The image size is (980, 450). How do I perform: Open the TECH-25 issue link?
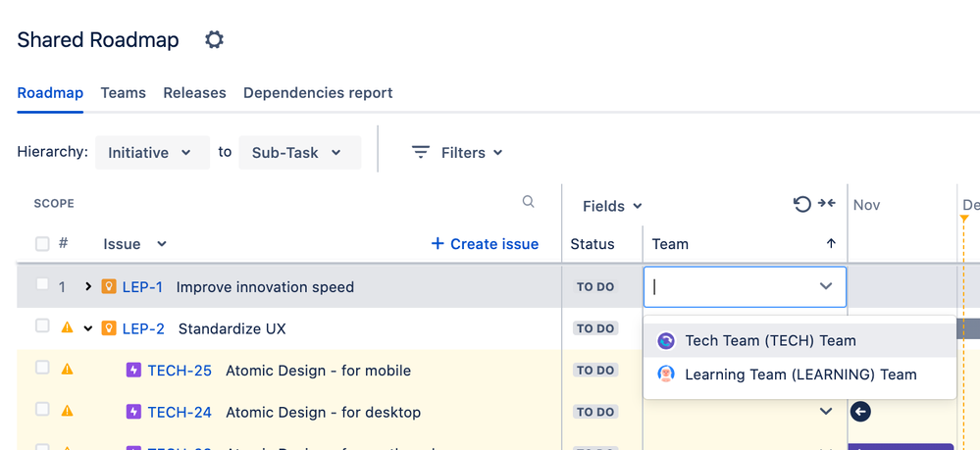(180, 370)
